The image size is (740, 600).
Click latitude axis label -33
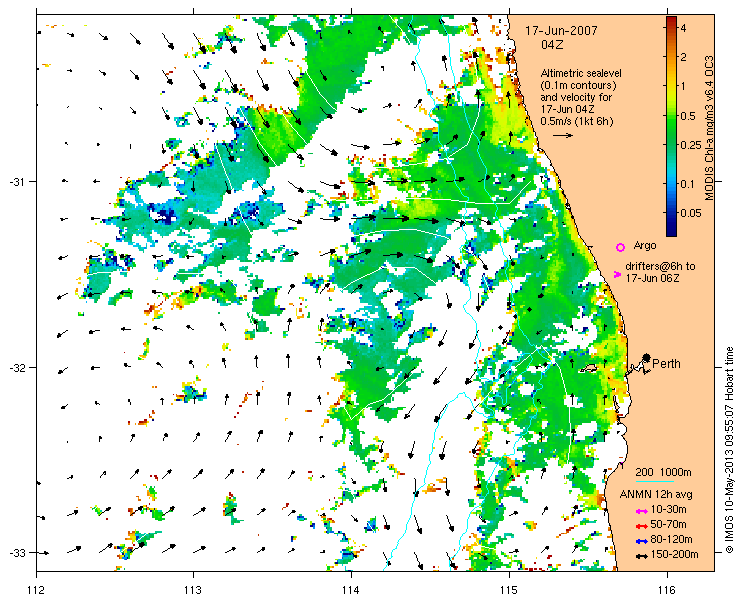[x=16, y=552]
